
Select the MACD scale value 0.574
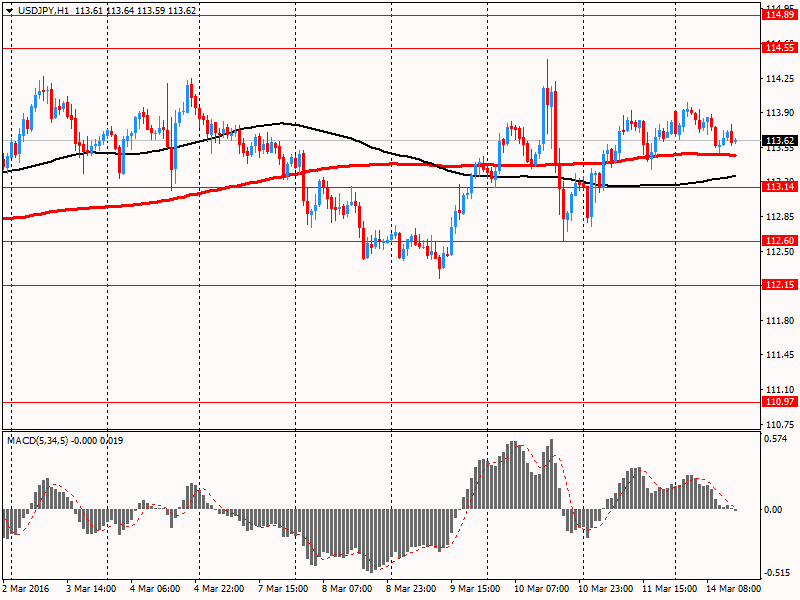777,439
